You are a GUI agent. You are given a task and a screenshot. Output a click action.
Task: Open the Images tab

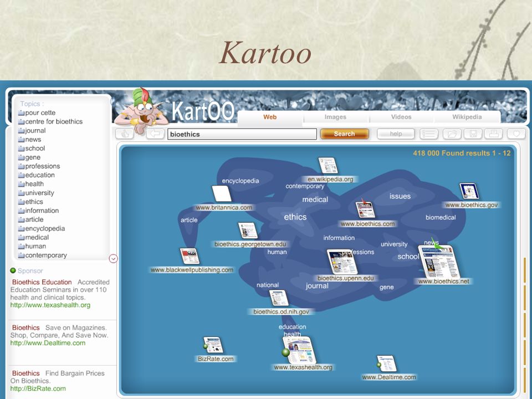(335, 117)
